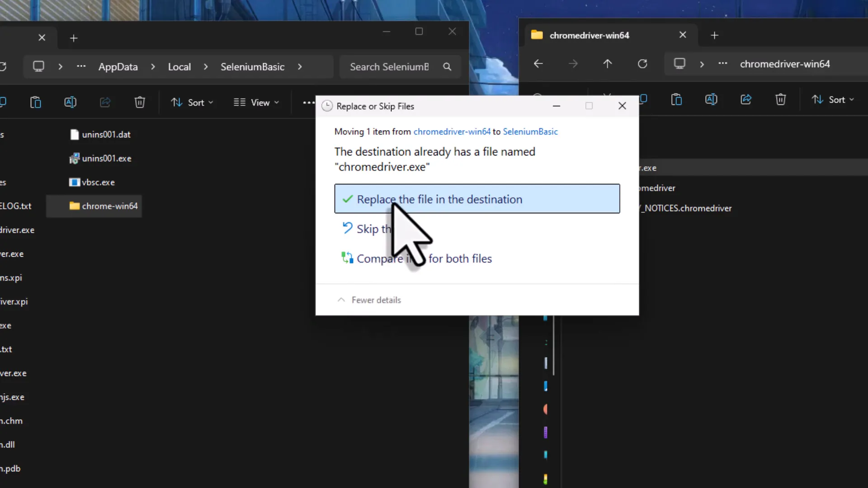Select 'Replace the file in the destination'

pos(477,199)
